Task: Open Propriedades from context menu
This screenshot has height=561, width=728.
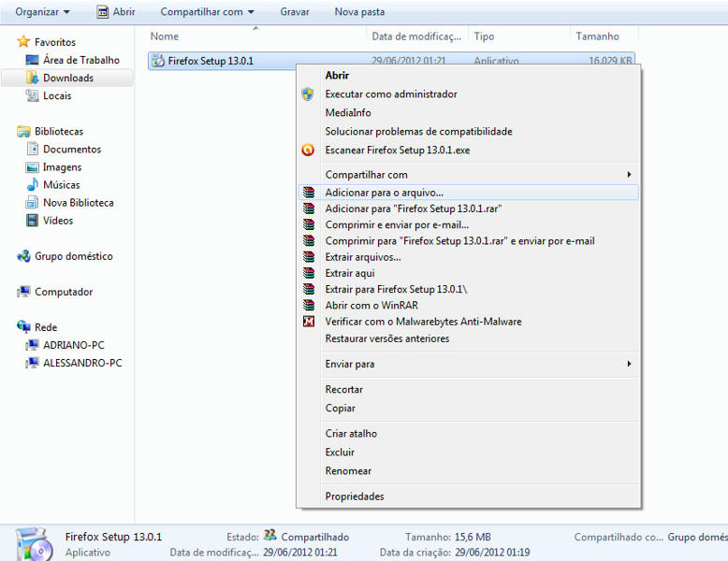Action: (x=470, y=496)
